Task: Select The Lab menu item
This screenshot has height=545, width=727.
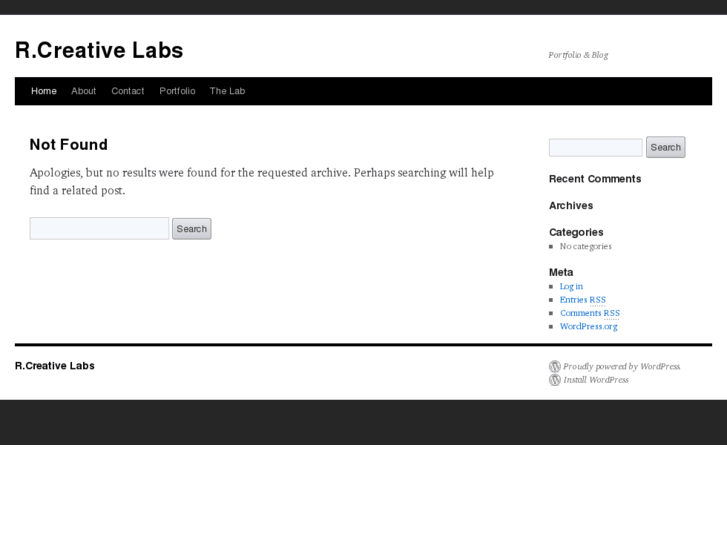Action: (x=227, y=91)
